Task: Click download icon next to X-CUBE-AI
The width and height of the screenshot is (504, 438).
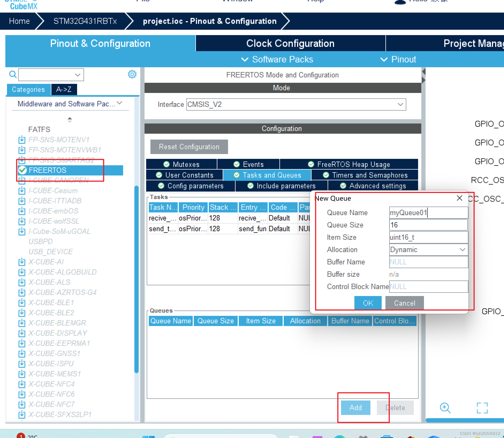Action: click(22, 262)
